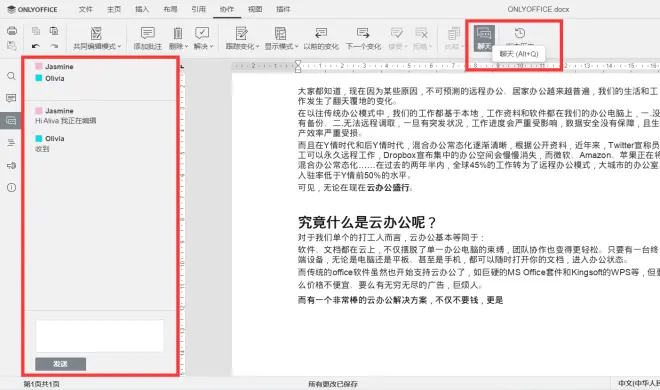Open version history clock icon
660x390 pixels.
coord(520,33)
